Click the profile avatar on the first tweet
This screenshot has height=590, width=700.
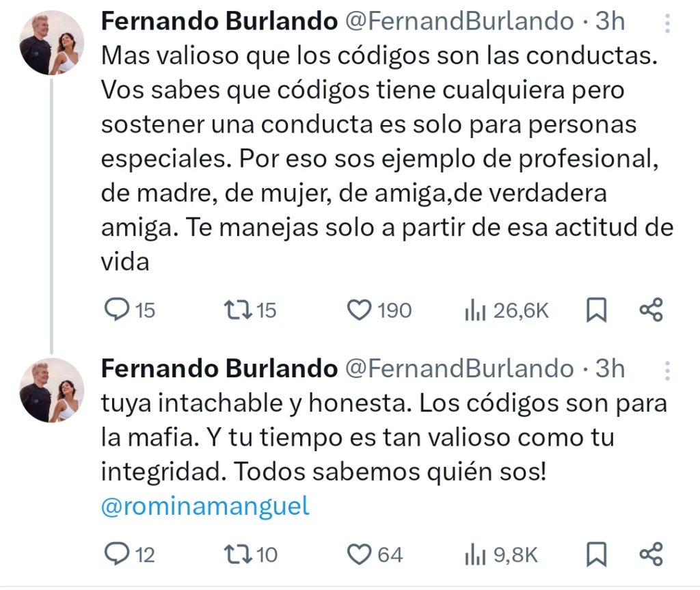pyautogui.click(x=52, y=42)
